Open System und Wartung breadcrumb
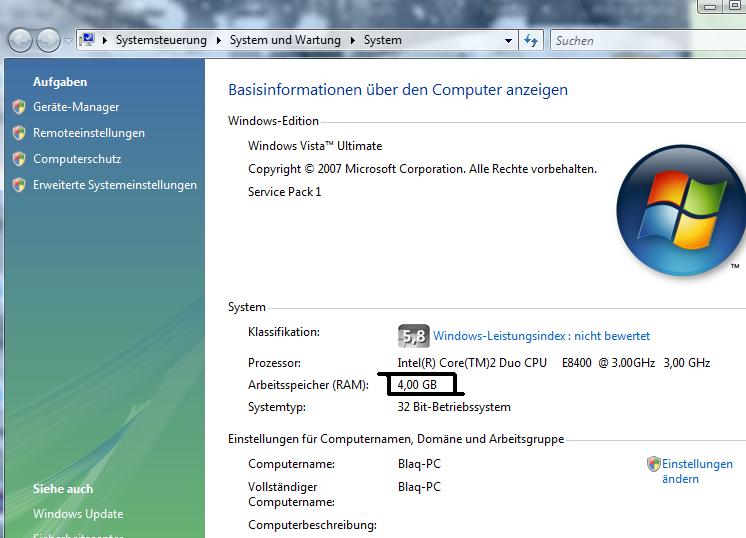746x538 pixels. click(285, 40)
